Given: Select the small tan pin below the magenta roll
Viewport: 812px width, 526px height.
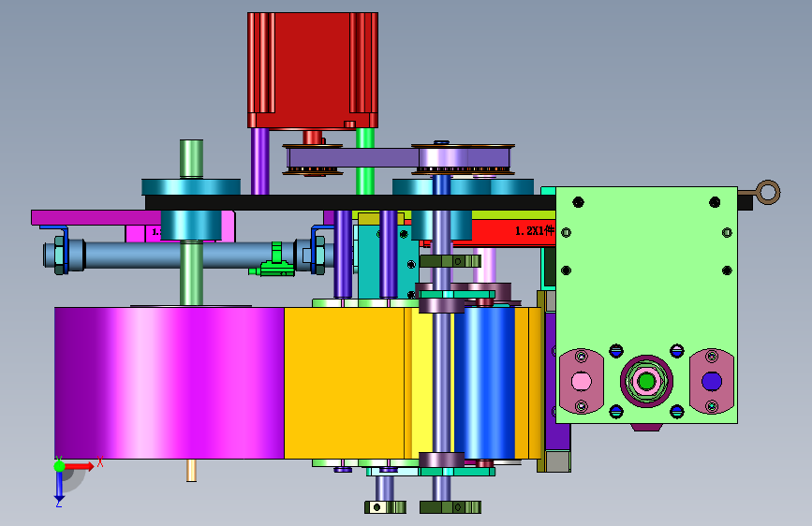Looking at the screenshot, I should tap(191, 470).
